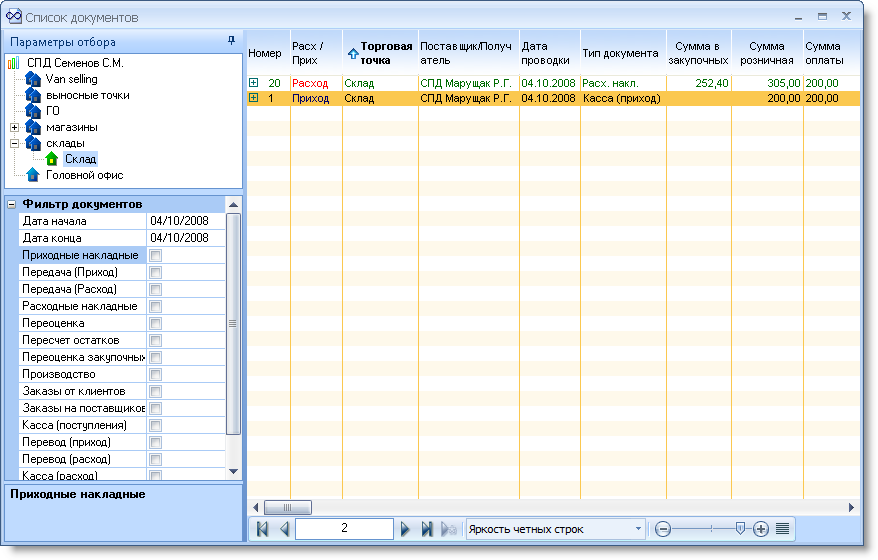Expand the магазины tree node
878x560 pixels.
click(x=15, y=127)
